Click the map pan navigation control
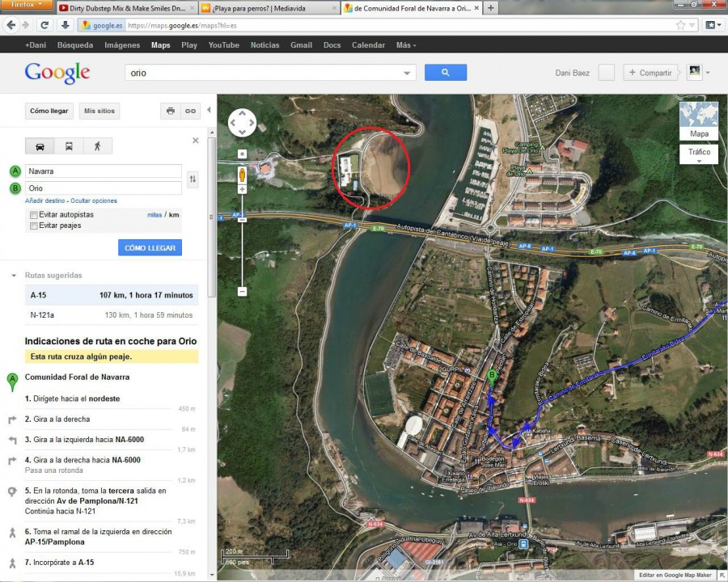The width and height of the screenshot is (728, 582). 242,123
